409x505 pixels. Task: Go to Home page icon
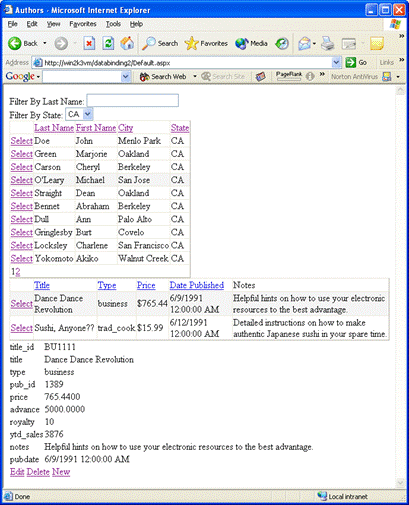click(x=127, y=43)
